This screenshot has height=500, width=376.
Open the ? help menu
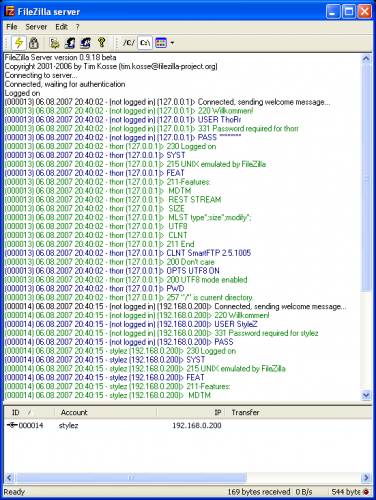pos(77,27)
